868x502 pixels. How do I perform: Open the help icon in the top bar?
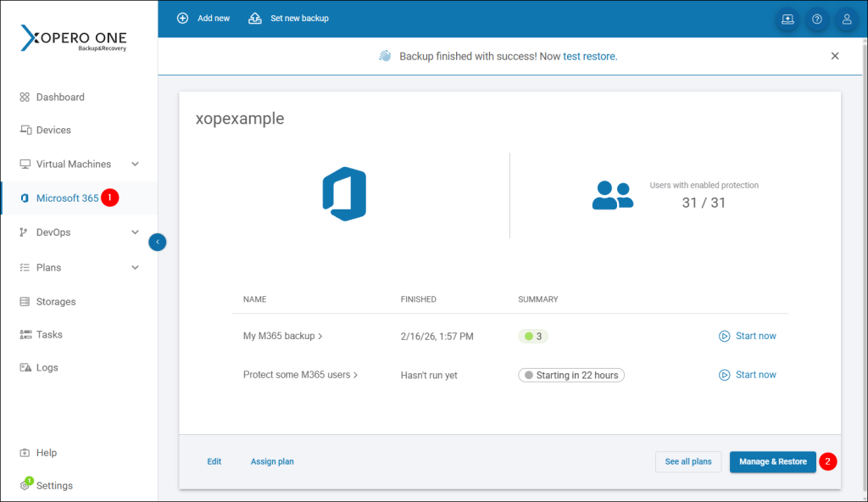(x=817, y=19)
